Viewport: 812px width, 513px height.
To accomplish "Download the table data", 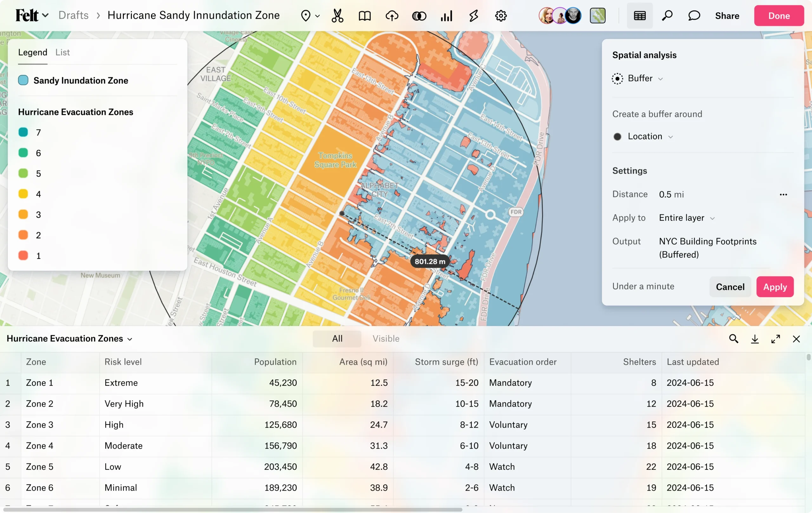I will [755, 339].
